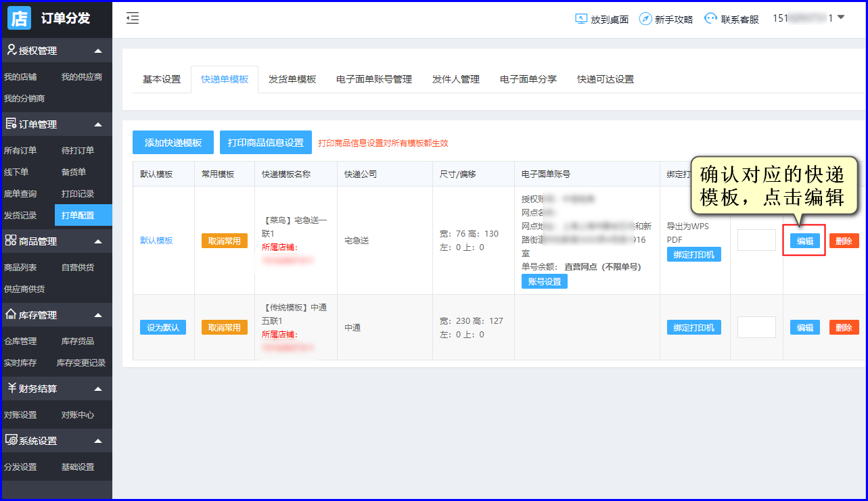Toggle 取消常用 for 宅急送 template
Image resolution: width=868 pixels, height=501 pixels.
coord(224,241)
